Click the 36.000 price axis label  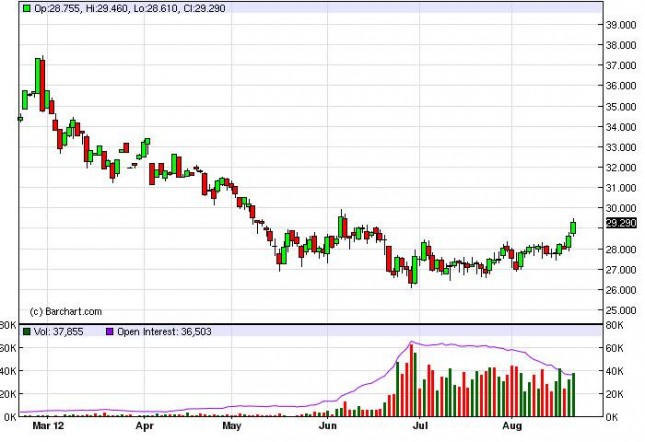[621, 86]
